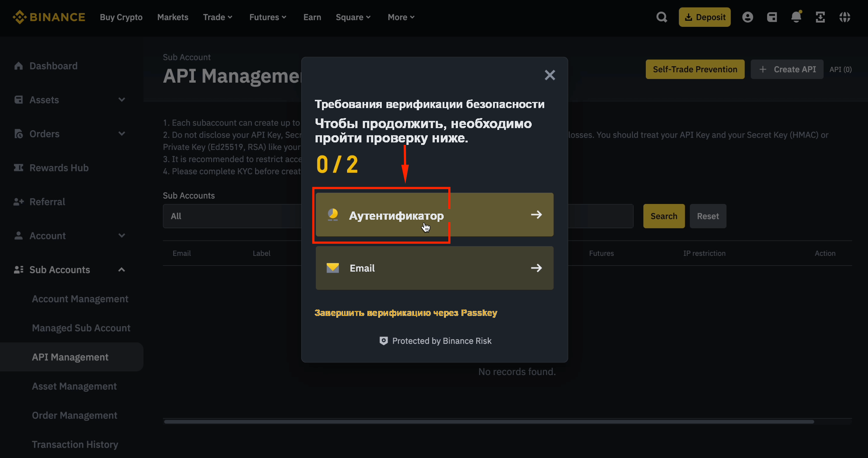Open language globe icon

pyautogui.click(x=845, y=17)
